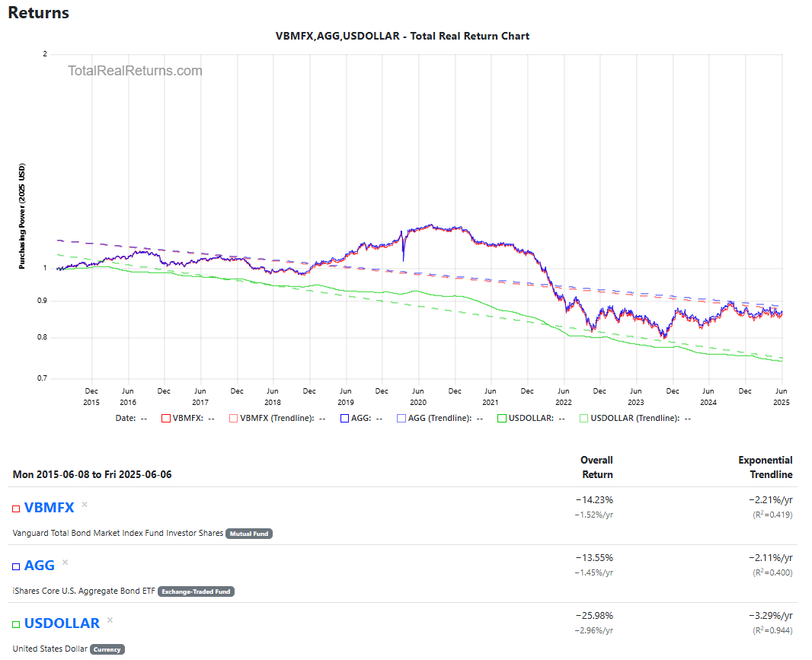Screen dimensions: 812x660
Task: Remove USDOLLAR using its x icon
Action: pyautogui.click(x=110, y=620)
